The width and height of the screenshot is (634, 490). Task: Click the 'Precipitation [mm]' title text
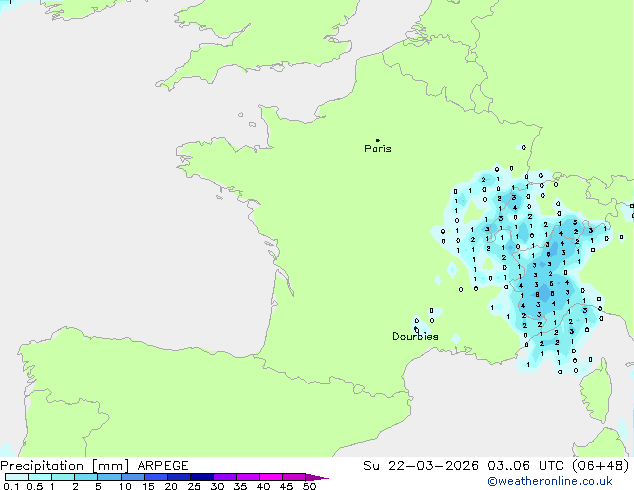tap(65, 466)
